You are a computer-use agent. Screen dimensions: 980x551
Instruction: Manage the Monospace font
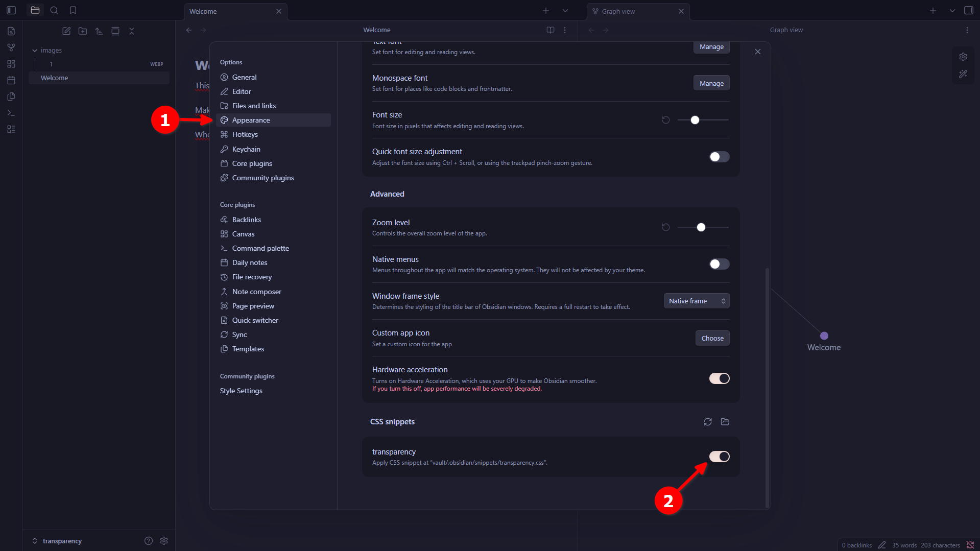coord(711,83)
